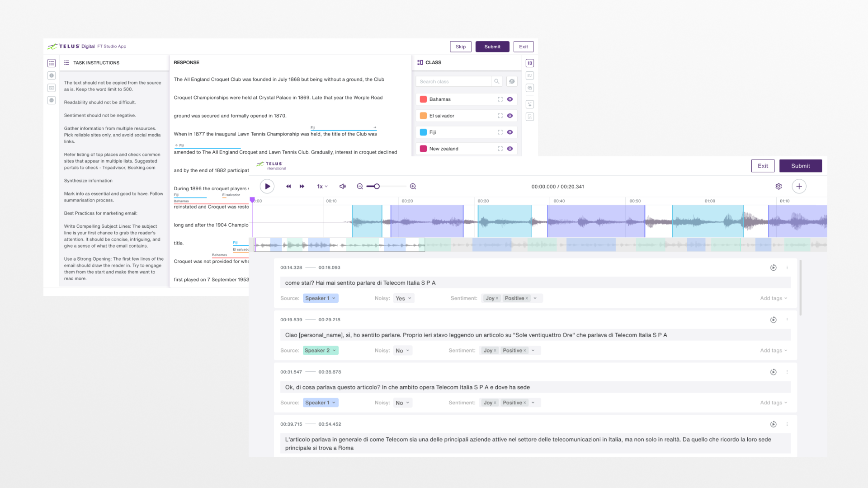Select the CLASS panel header
Image resolution: width=868 pixels, height=488 pixels.
pos(433,62)
